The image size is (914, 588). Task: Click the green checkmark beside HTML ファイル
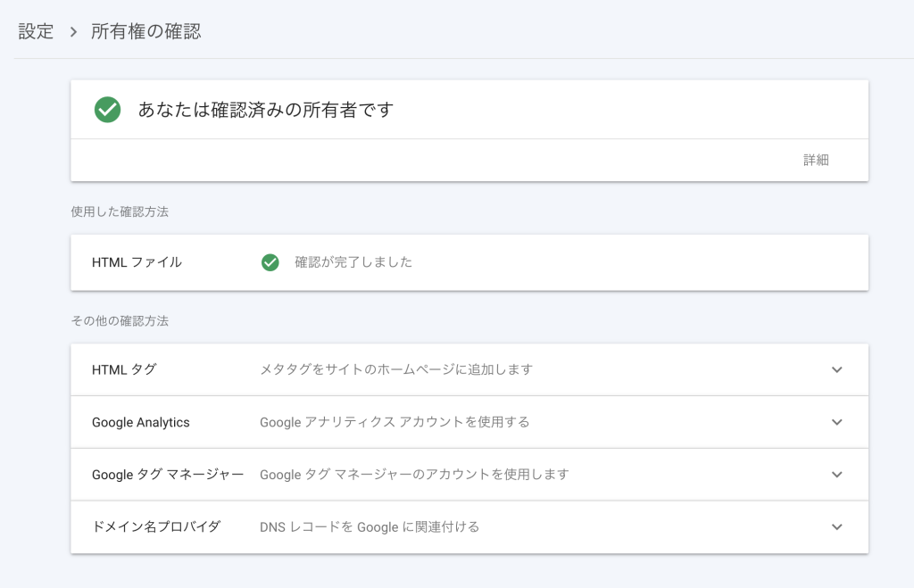270,262
